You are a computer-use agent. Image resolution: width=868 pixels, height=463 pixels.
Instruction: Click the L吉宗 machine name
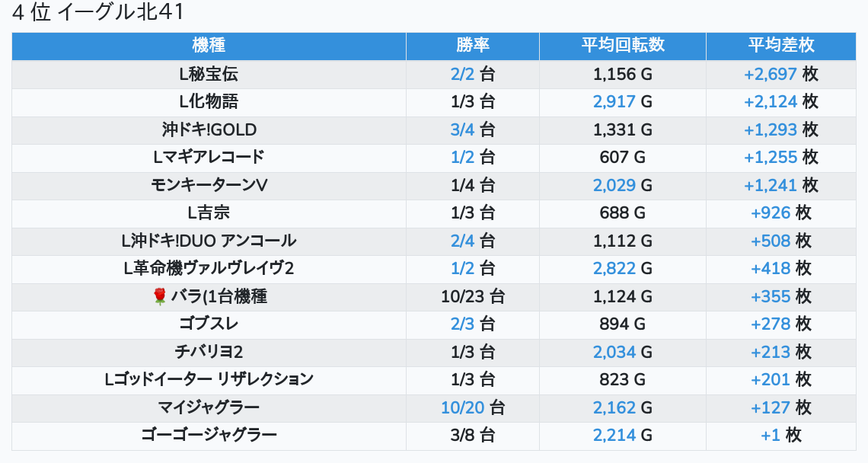pyautogui.click(x=209, y=213)
